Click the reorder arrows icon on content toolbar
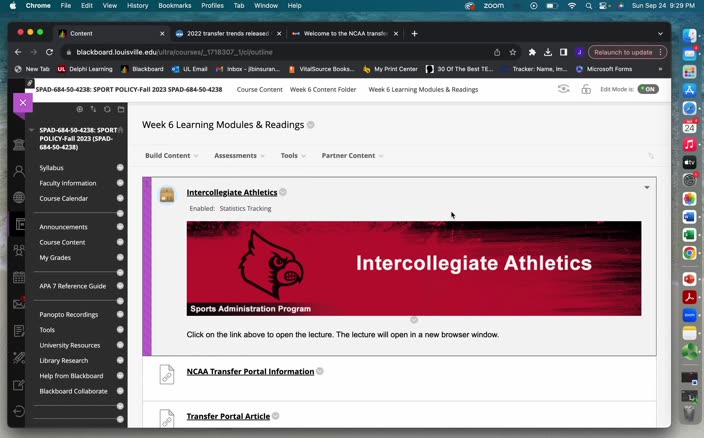Screen dimensions: 704x438 point(651,156)
